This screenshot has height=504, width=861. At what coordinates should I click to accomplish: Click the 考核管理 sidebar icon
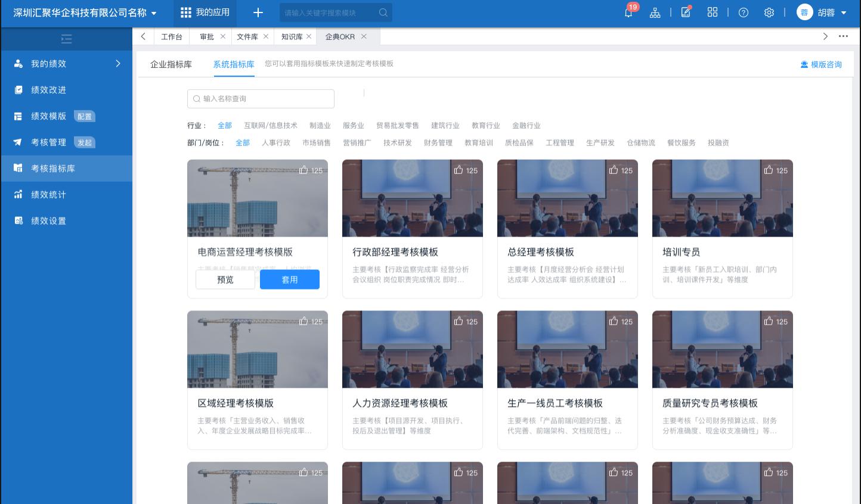[x=18, y=142]
